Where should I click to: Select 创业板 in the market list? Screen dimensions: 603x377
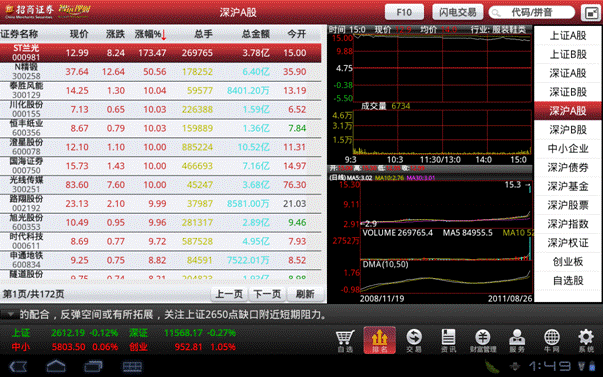(x=568, y=262)
